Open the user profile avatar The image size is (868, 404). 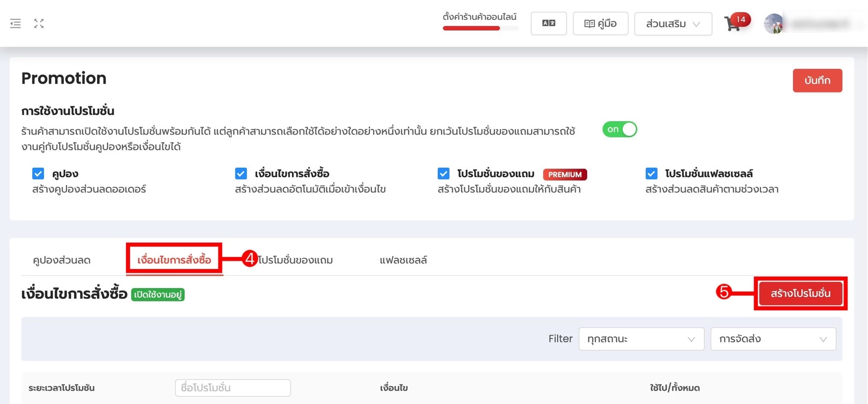(x=774, y=24)
